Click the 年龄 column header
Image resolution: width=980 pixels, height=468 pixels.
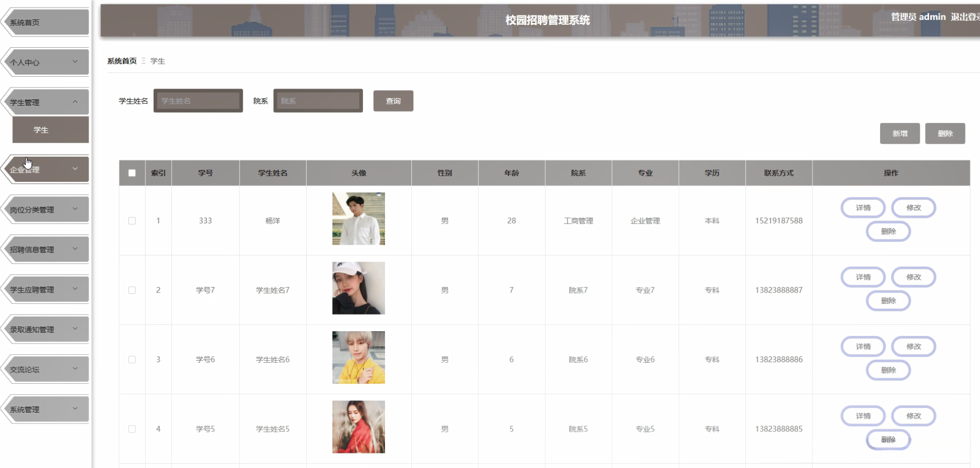tap(512, 173)
